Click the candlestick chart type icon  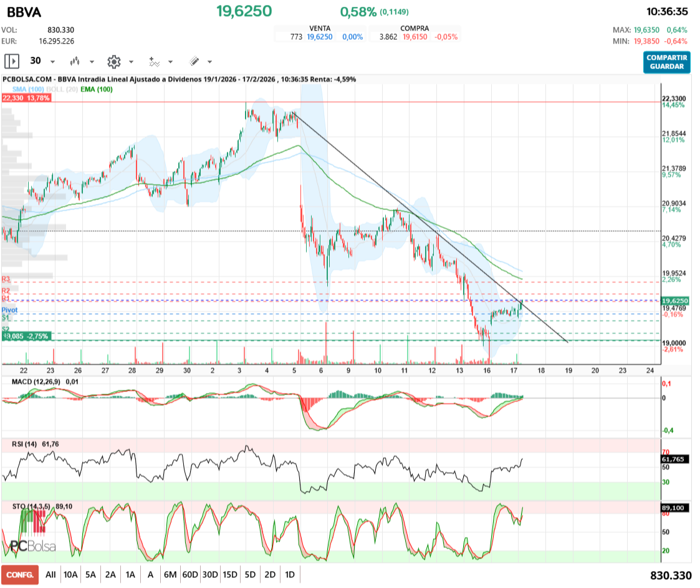[x=75, y=61]
